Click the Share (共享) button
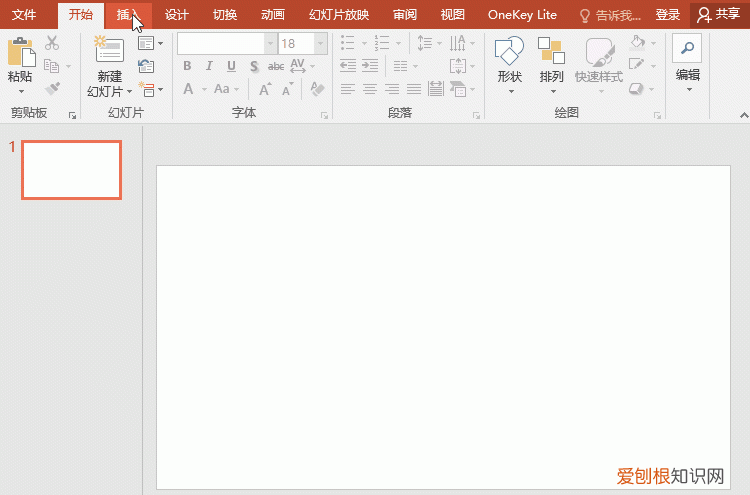Screen dimensions: 750x495 pos(720,15)
